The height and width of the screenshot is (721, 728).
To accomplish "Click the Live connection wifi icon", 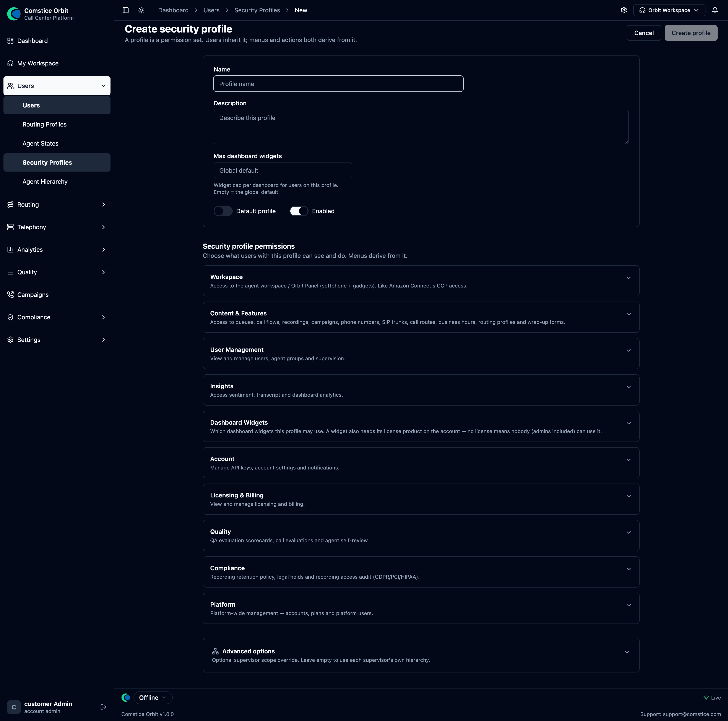I will tap(706, 698).
